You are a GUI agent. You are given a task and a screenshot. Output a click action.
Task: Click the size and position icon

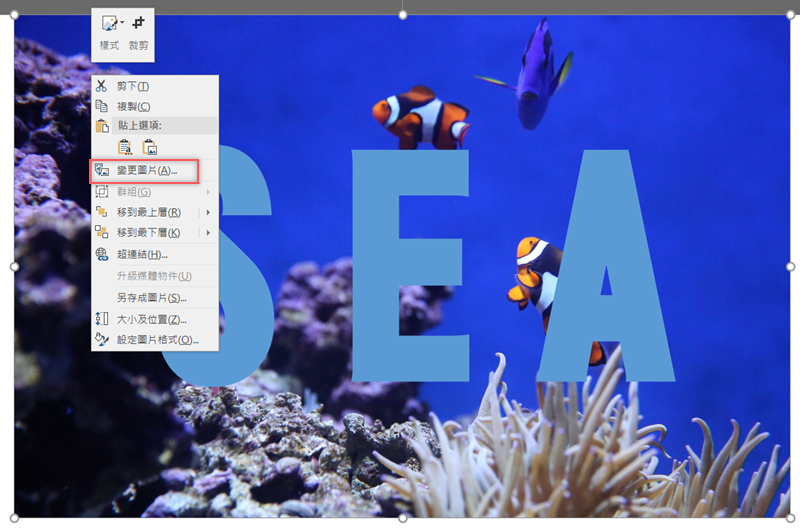102,319
